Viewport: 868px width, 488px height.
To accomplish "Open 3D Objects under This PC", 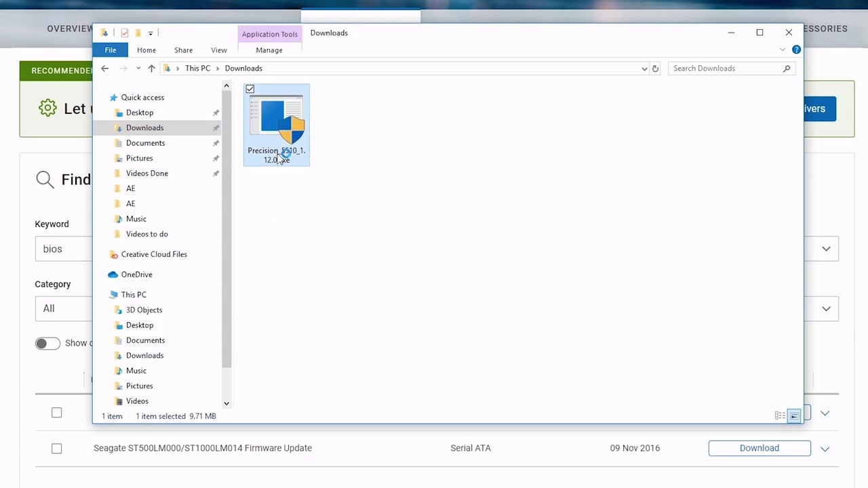I will coord(144,310).
